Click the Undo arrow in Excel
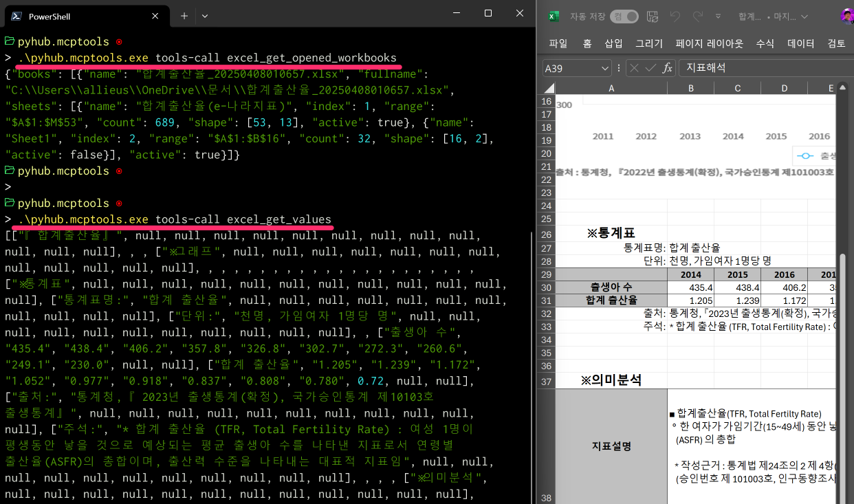The image size is (854, 504). (x=675, y=17)
